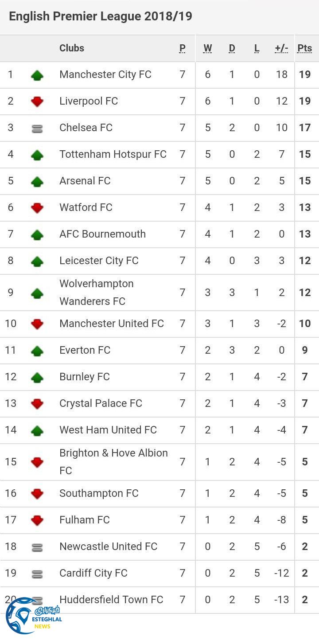This screenshot has width=319, height=644.
Task: Click the gray unchanged icon beside Newcastle United
Action: (37, 547)
